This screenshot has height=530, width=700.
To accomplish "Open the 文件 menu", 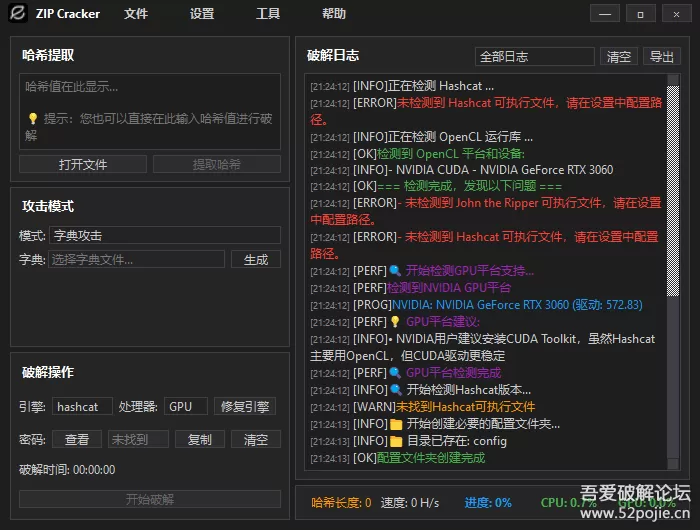I will pos(136,14).
